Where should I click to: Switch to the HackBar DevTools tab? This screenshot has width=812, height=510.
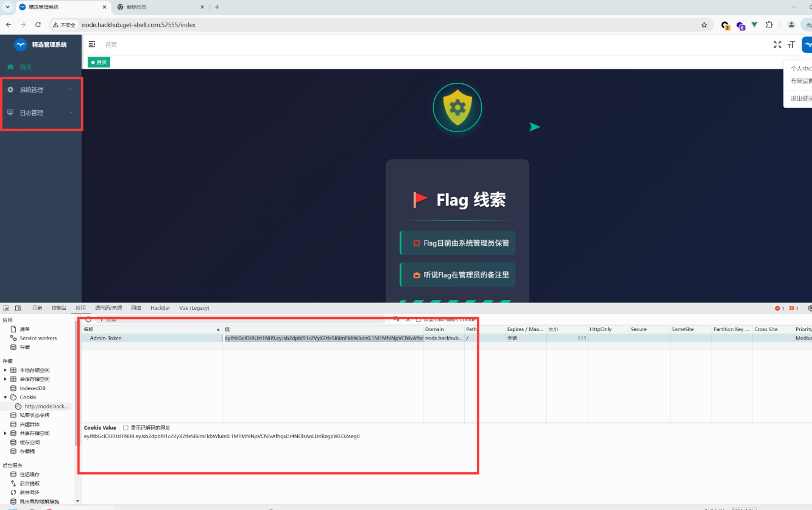pyautogui.click(x=160, y=308)
